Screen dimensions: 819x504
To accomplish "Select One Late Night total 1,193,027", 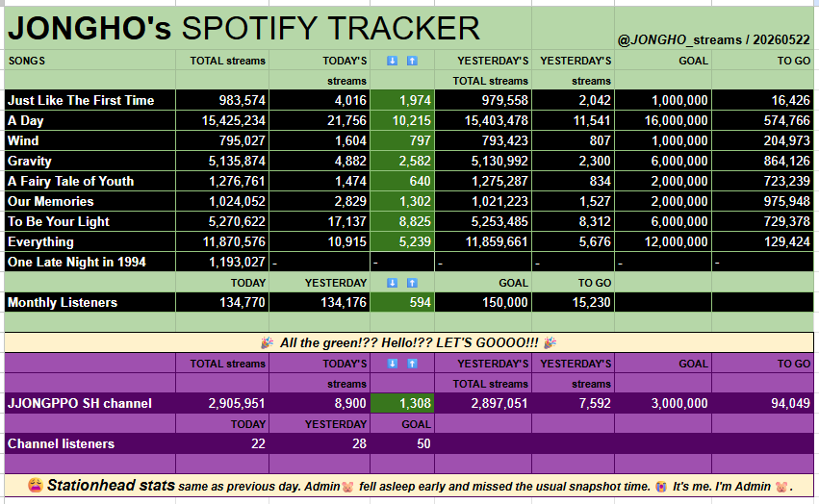I will (222, 262).
